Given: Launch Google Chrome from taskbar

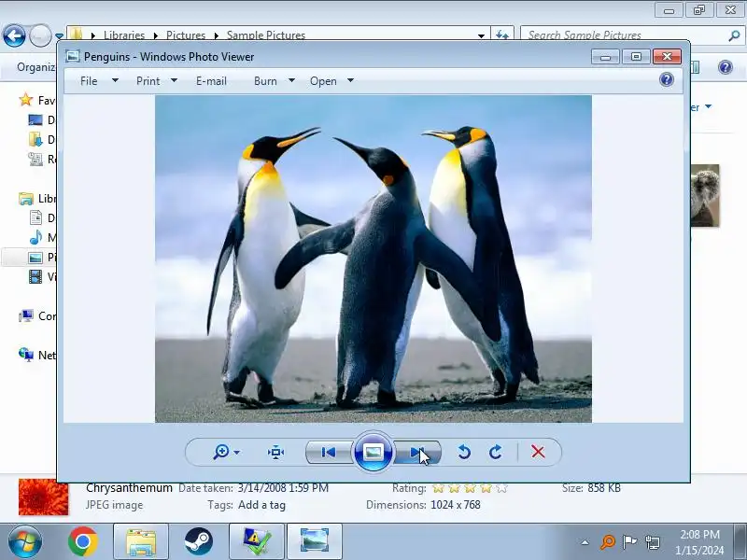Looking at the screenshot, I should pyautogui.click(x=83, y=541).
